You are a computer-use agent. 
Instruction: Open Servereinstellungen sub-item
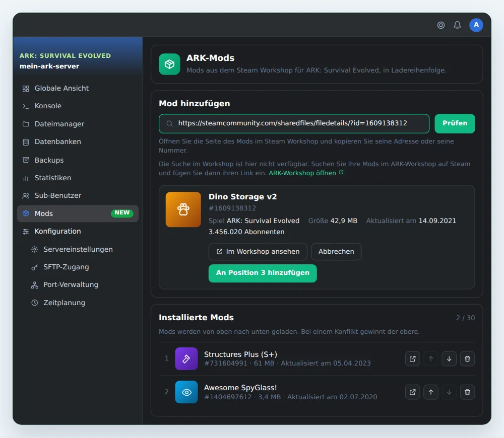pyautogui.click(x=78, y=249)
